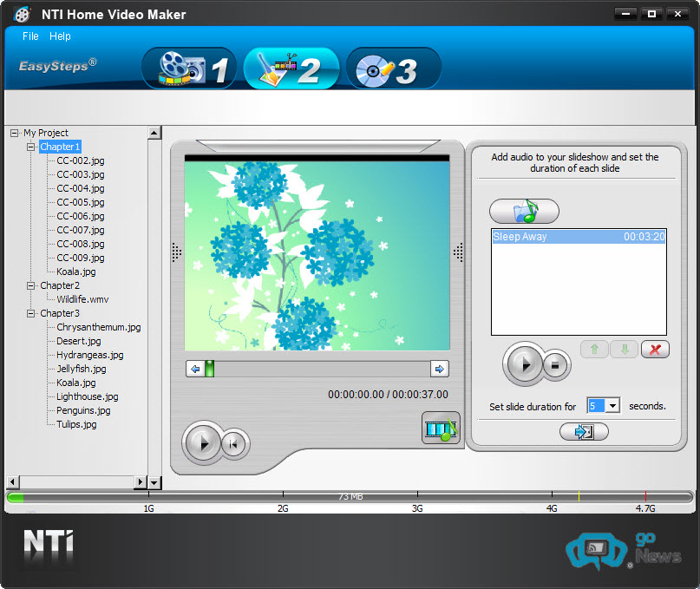
Task: Delete the selected audio track
Action: [x=655, y=350]
